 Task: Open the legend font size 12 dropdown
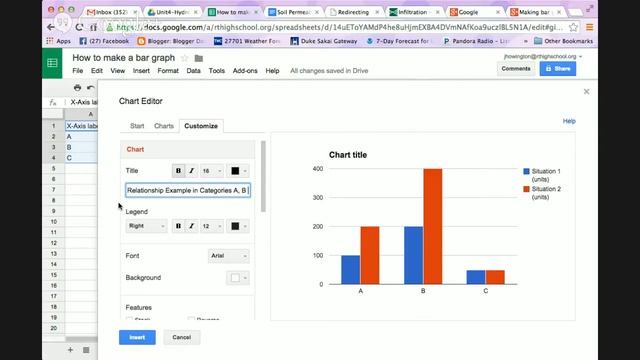[212, 226]
